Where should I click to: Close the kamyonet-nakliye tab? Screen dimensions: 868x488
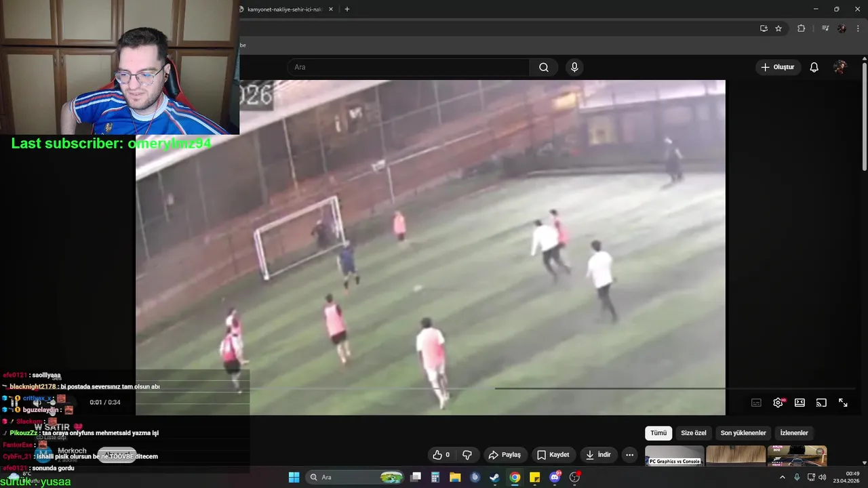tap(331, 9)
